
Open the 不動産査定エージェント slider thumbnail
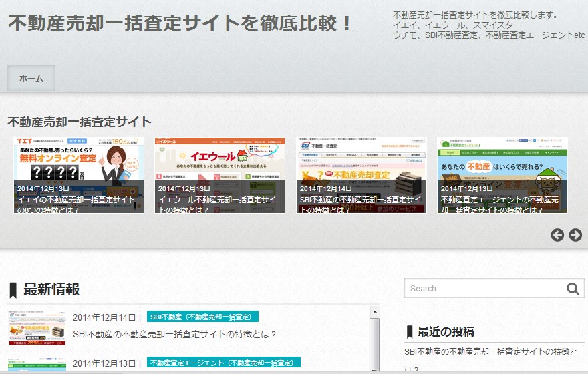[502, 175]
